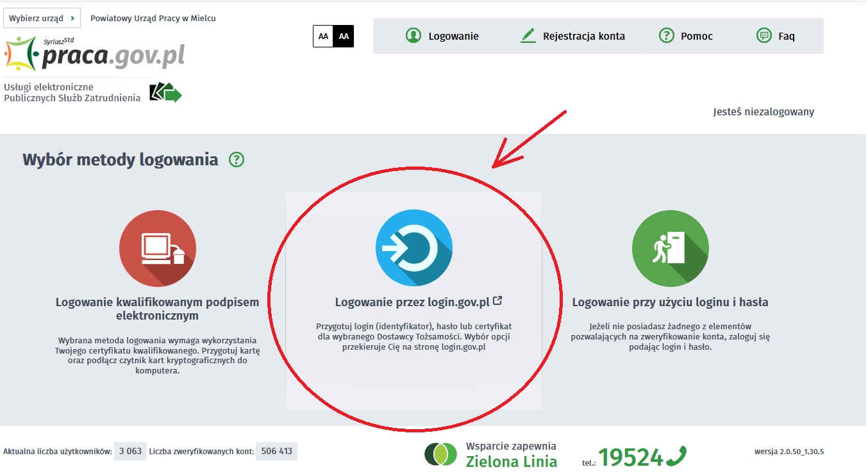Viewport: 868px width, 474px height.
Task: Click the question mark icon next to Pomoc
Action: pyautogui.click(x=667, y=36)
